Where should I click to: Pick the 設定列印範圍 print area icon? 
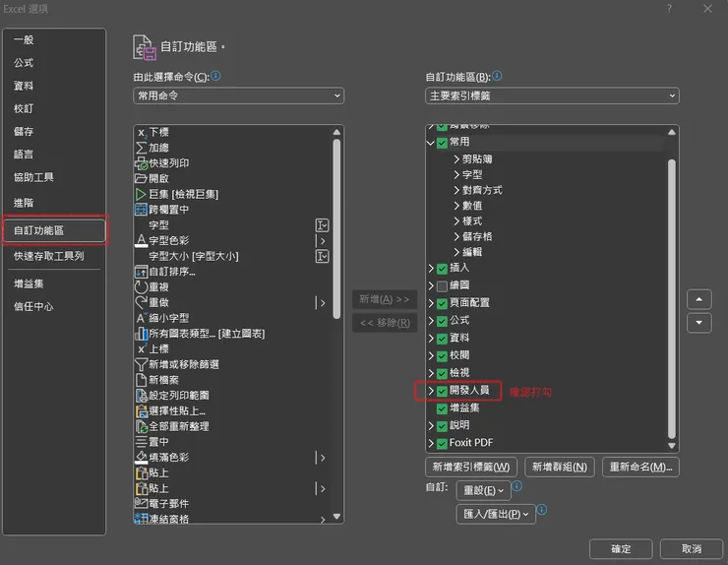click(x=141, y=396)
